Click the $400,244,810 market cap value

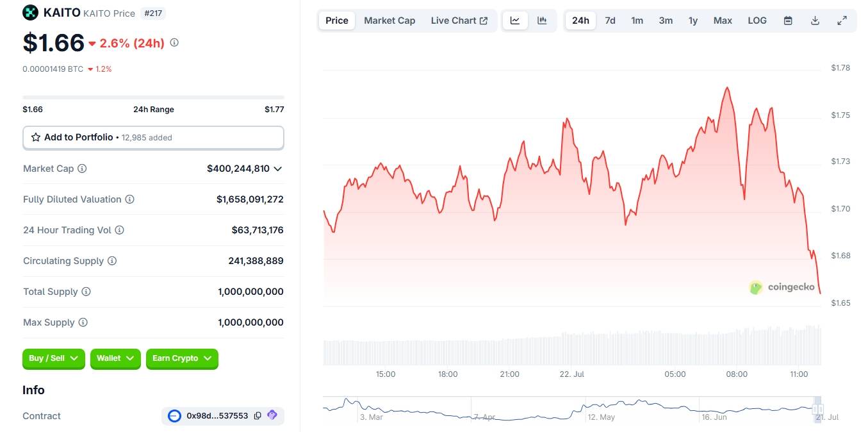(x=238, y=169)
